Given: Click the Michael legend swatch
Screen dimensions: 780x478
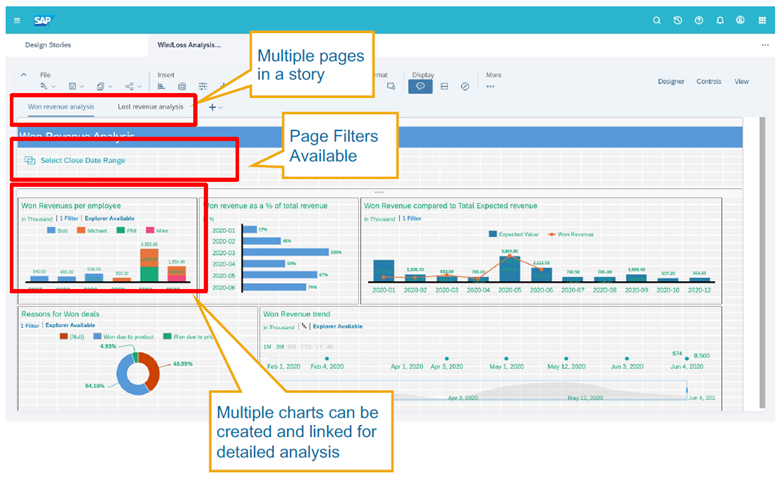Looking at the screenshot, I should point(81,230).
